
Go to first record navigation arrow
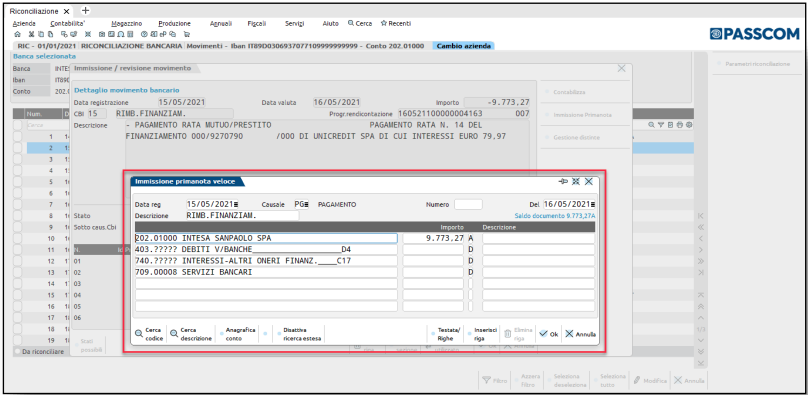[x=700, y=215]
